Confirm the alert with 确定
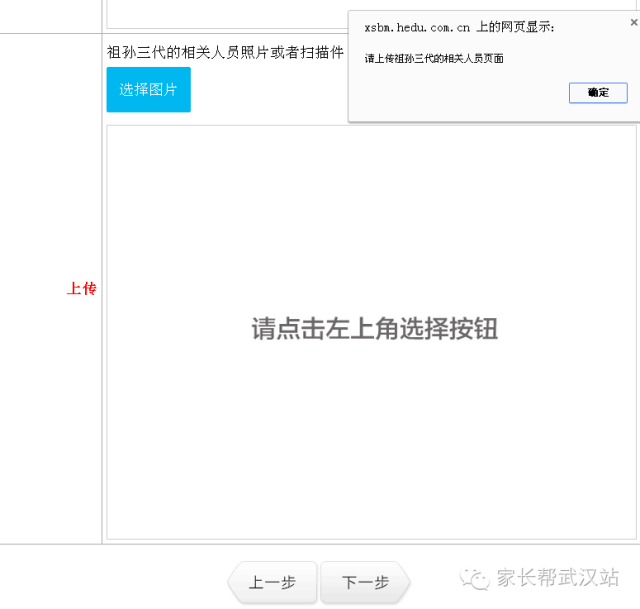 [598, 92]
